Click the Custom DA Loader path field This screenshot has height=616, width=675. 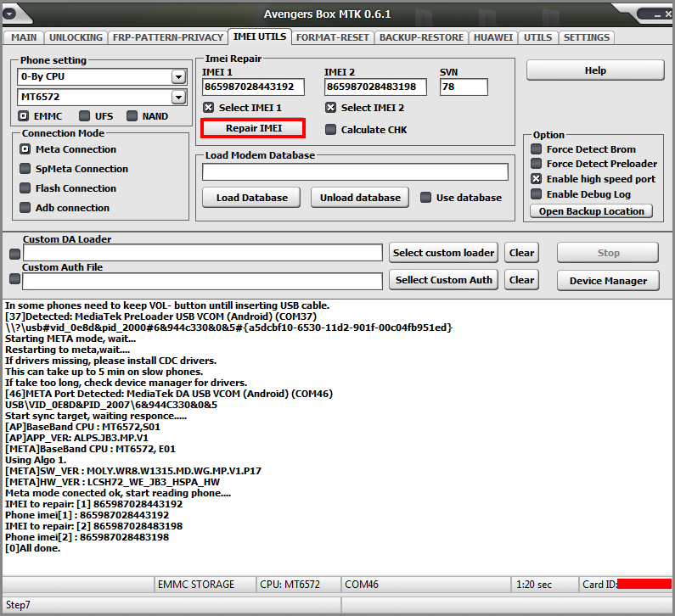coord(203,253)
